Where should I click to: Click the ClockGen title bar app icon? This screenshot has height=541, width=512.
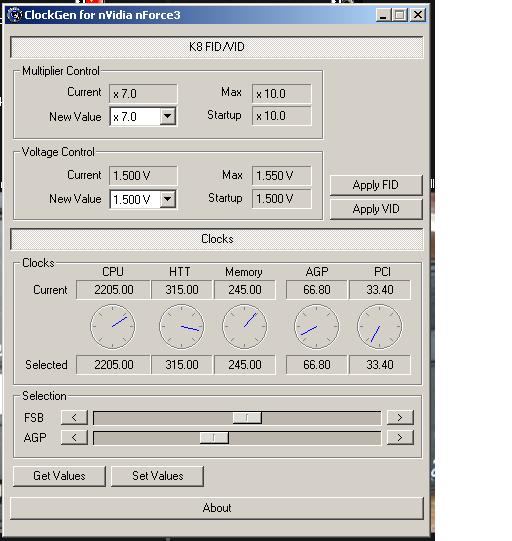coord(14,15)
